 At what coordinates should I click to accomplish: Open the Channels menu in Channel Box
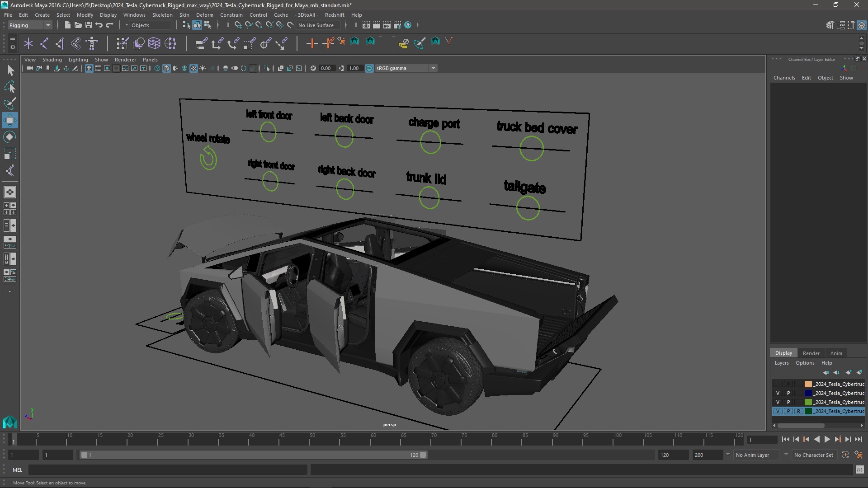(x=784, y=78)
